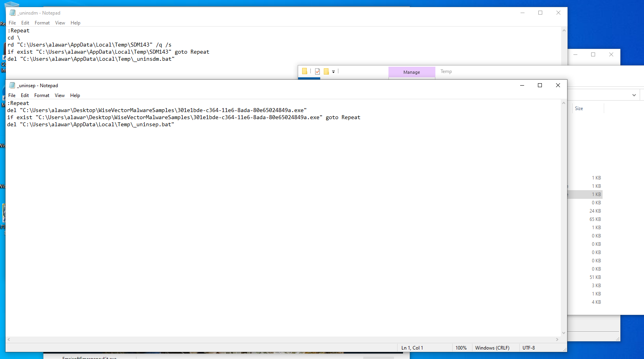
Task: Select the 65 KB file size in Explorer
Action: pyautogui.click(x=595, y=219)
